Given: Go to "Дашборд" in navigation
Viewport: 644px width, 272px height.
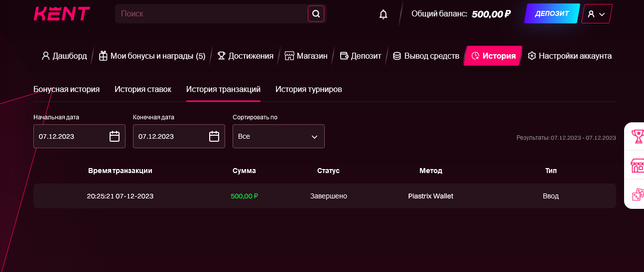Looking at the screenshot, I should click(x=64, y=56).
